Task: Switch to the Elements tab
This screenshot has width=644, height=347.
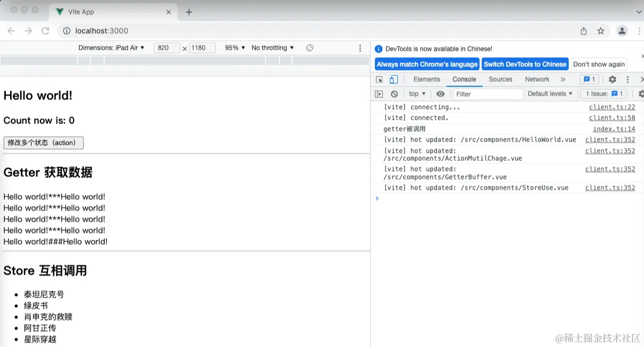Action: tap(427, 80)
